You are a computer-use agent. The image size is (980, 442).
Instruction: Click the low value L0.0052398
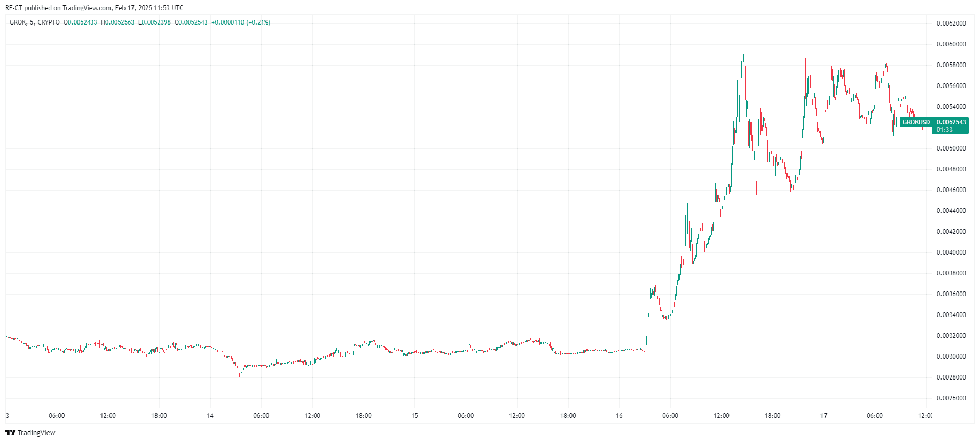(154, 22)
